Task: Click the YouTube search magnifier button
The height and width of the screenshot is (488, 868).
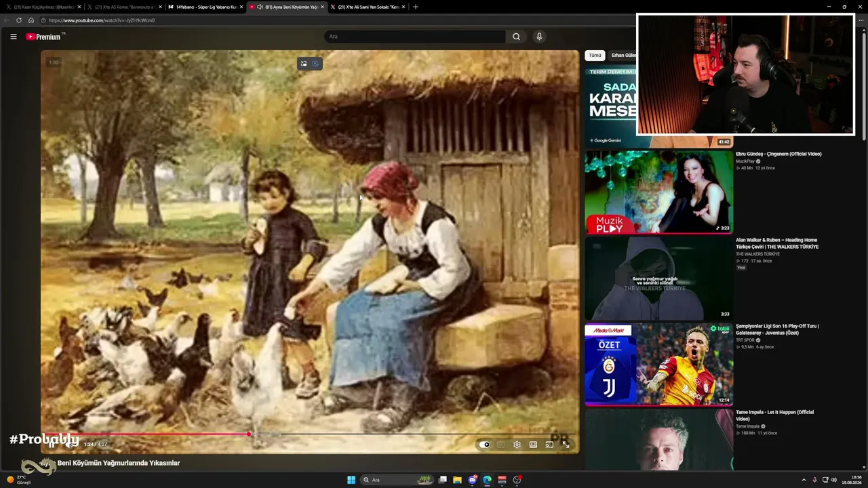Action: [x=517, y=37]
